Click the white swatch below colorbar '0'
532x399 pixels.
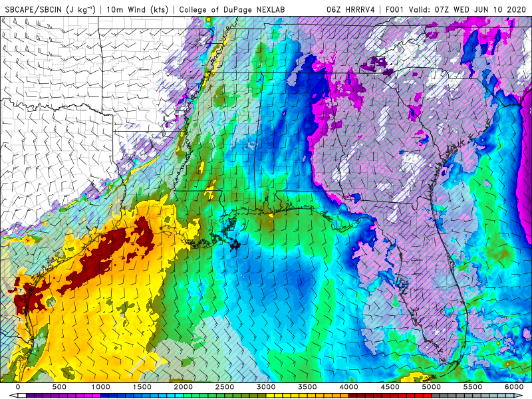22,396
